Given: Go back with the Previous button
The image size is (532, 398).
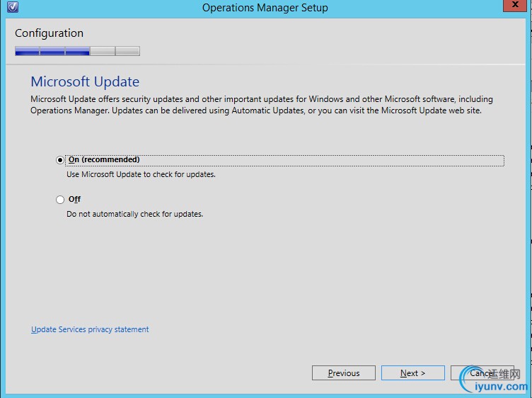Looking at the screenshot, I should 344,373.
